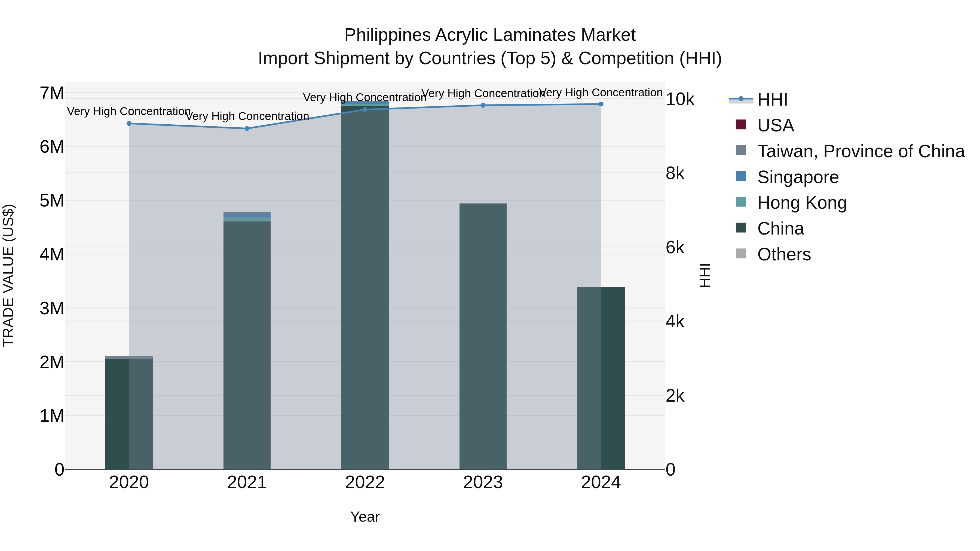Image resolution: width=980 pixels, height=551 pixels.
Task: Click the 2M trade value tick
Action: pos(52,362)
